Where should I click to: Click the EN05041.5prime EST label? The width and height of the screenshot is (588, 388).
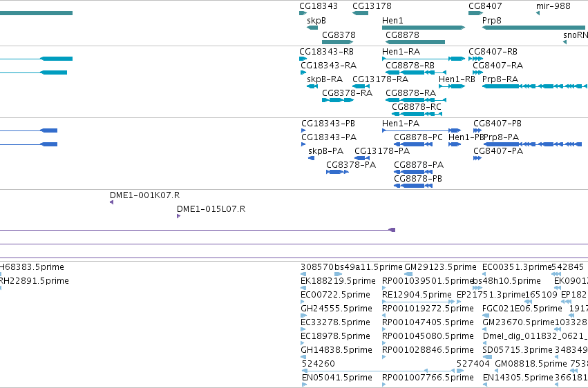(x=336, y=378)
